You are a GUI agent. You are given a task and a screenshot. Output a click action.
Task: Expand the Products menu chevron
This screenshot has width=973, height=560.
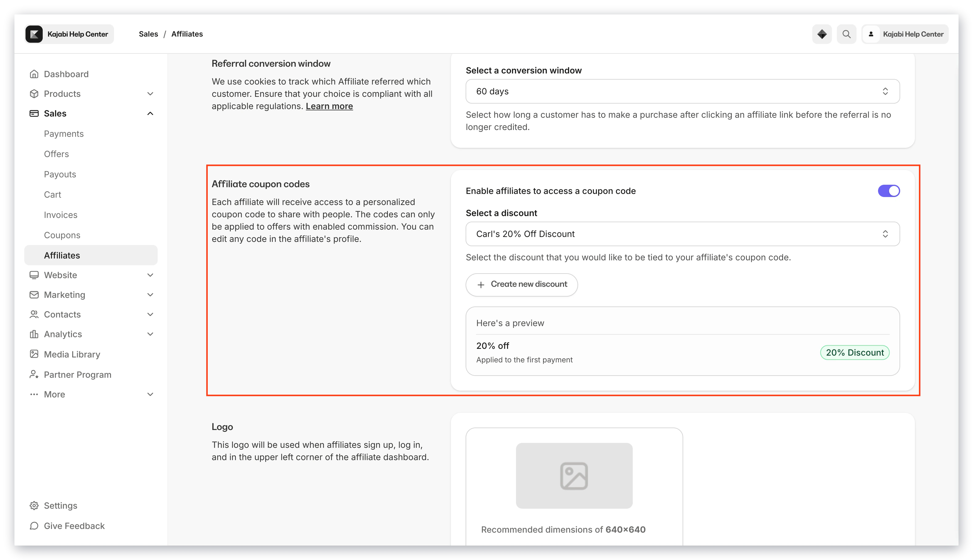pyautogui.click(x=150, y=93)
